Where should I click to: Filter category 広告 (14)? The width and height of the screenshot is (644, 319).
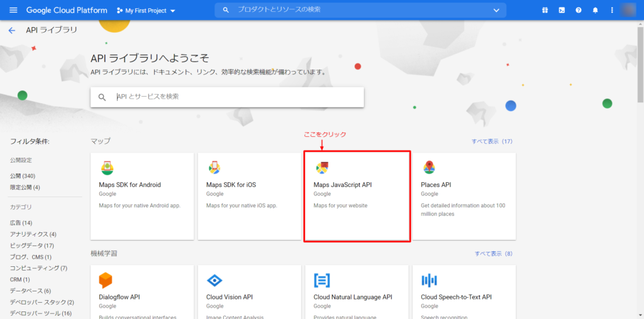tap(21, 223)
